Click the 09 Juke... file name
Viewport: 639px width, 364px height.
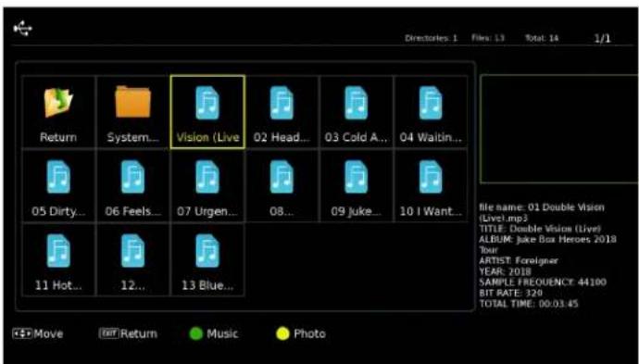click(357, 211)
